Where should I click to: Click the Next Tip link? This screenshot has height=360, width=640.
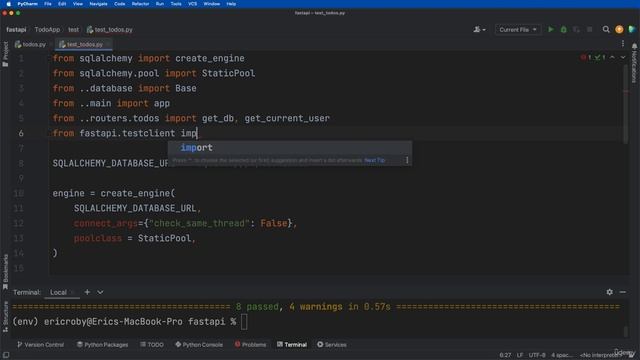pyautogui.click(x=375, y=160)
